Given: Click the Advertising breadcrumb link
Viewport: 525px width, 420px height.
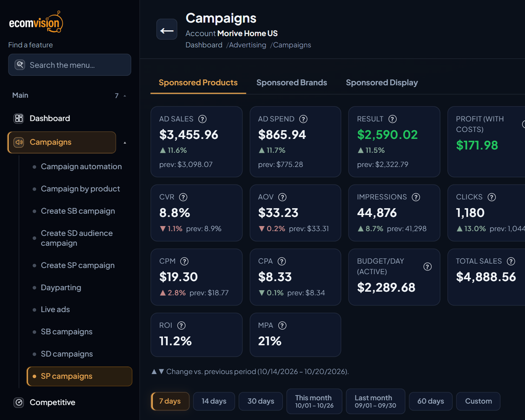Looking at the screenshot, I should (x=248, y=45).
